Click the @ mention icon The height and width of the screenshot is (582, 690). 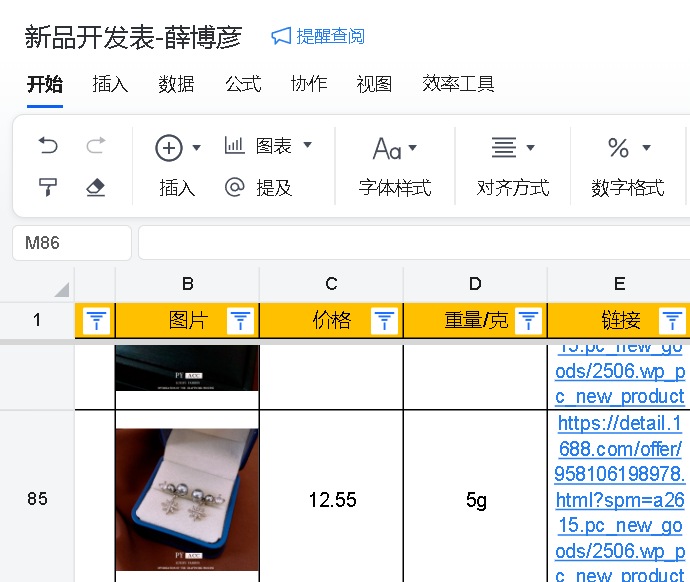point(235,187)
